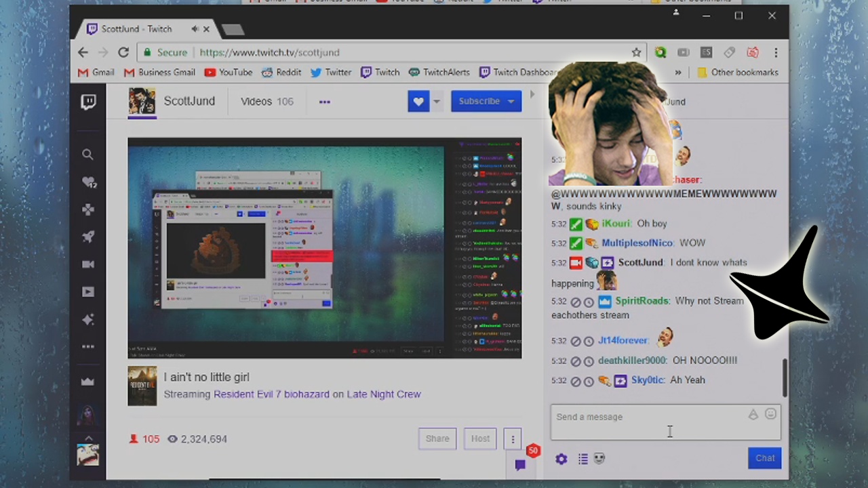Ban Jt14forever with the ban icon
Screen dimensions: 868x488
[576, 342]
